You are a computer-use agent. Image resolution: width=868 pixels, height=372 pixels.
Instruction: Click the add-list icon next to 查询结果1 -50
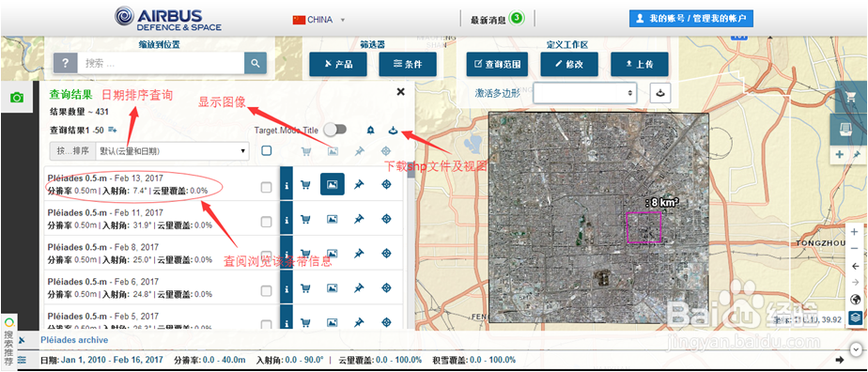113,130
